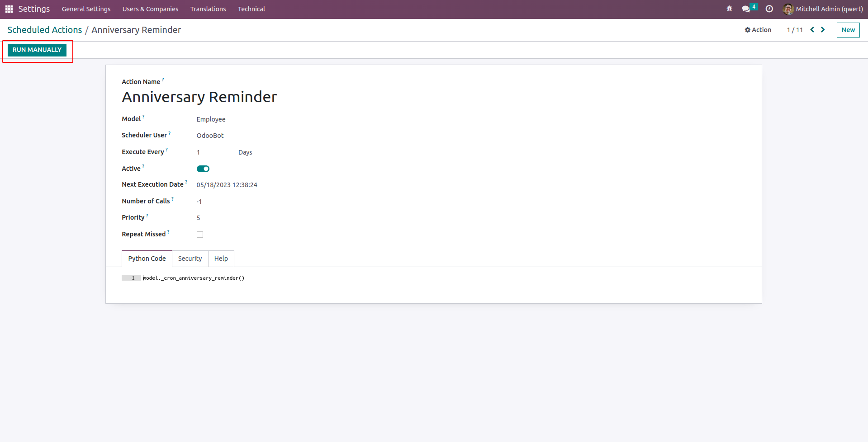Image resolution: width=868 pixels, height=442 pixels.
Task: Switch to the Python Code tab
Action: [x=147, y=259]
